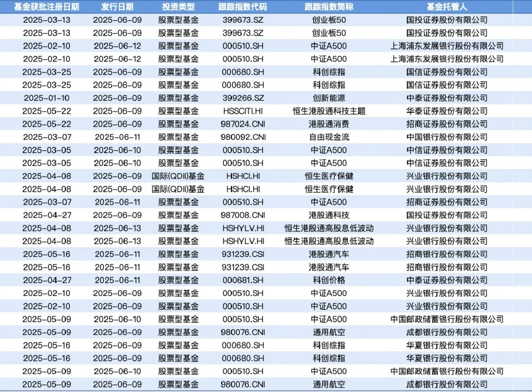The image size is (532, 392).
Task: Select 2025-03-07 date in 招商证券 中证A500 row
Action: [x=46, y=202]
